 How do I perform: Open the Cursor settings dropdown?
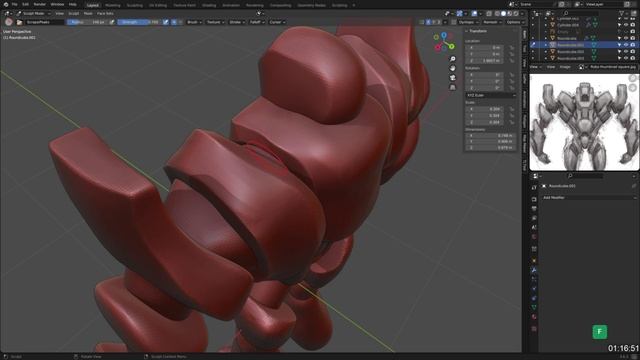click(x=277, y=22)
